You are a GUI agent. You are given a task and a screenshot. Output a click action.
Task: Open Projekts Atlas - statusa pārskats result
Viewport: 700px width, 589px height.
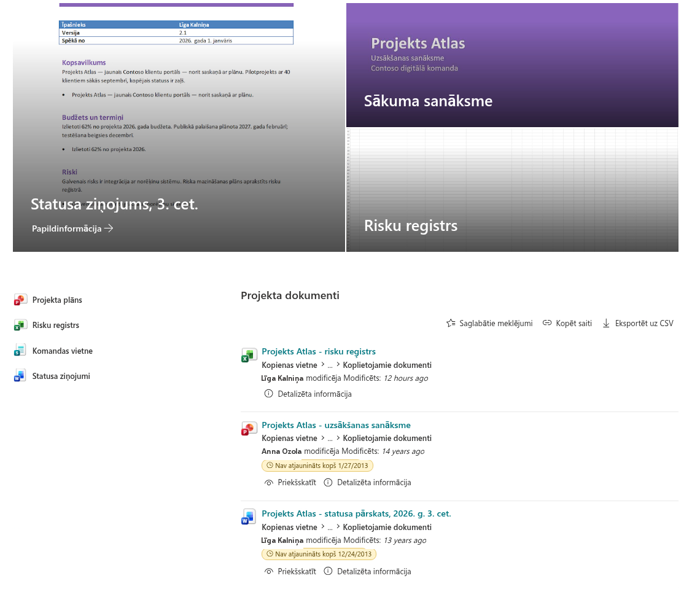click(x=356, y=513)
